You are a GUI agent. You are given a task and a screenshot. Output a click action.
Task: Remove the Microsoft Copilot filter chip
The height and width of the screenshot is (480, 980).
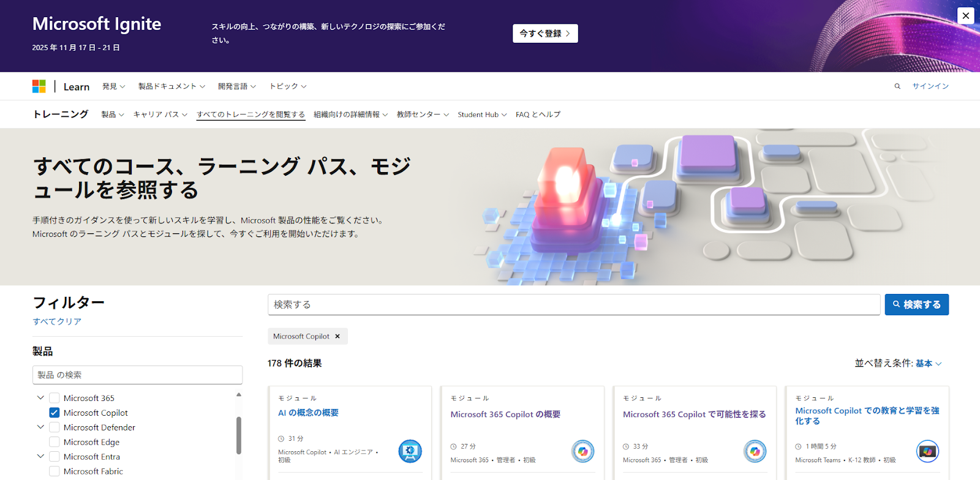click(x=337, y=336)
